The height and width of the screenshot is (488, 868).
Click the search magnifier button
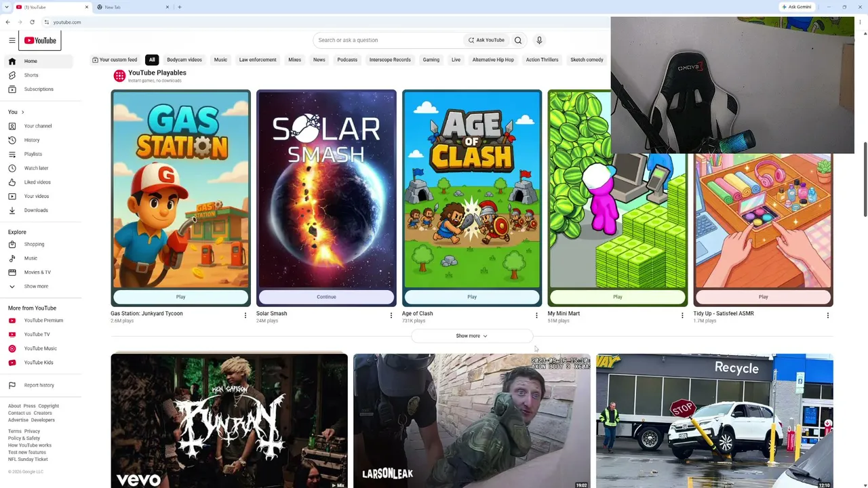[x=518, y=41]
